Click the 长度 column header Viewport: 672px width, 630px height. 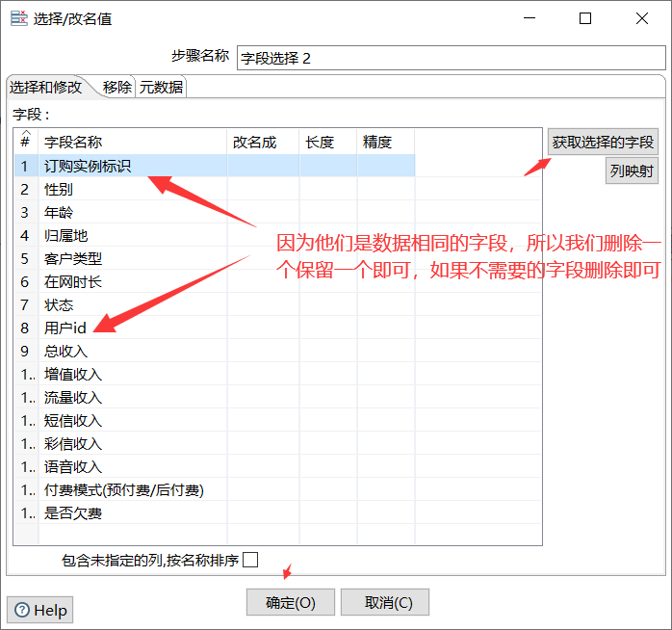click(x=328, y=142)
